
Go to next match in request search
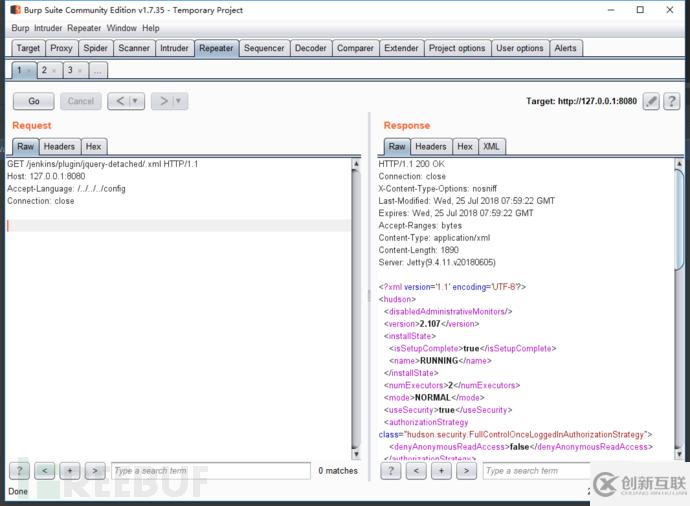[95, 471]
